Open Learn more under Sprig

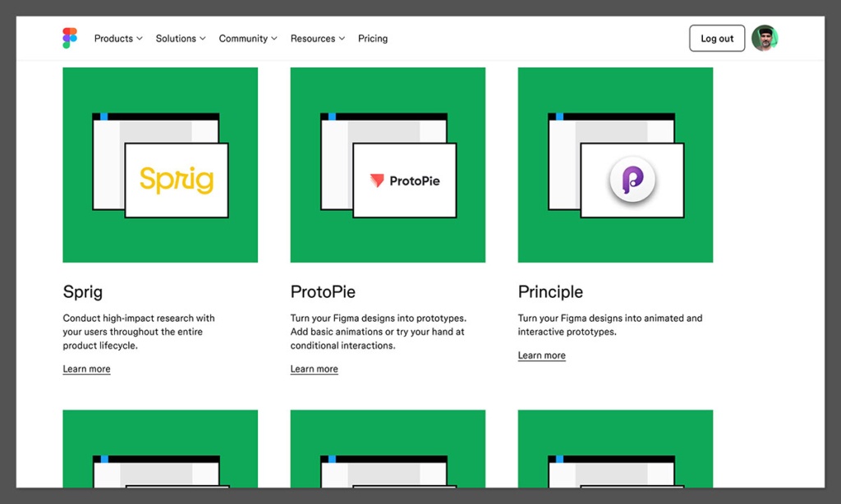(86, 369)
